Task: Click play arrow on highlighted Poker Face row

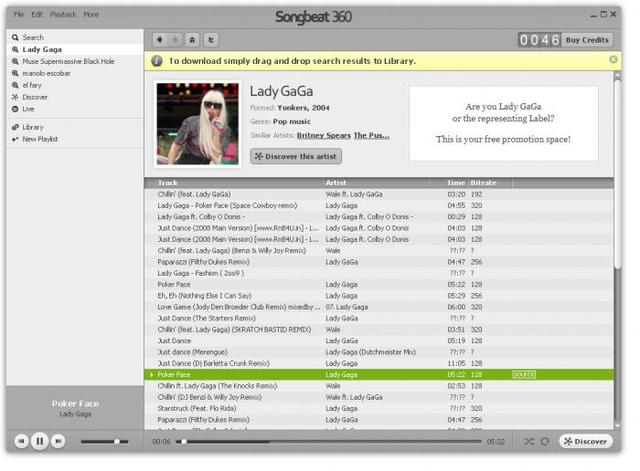Action: point(151,375)
